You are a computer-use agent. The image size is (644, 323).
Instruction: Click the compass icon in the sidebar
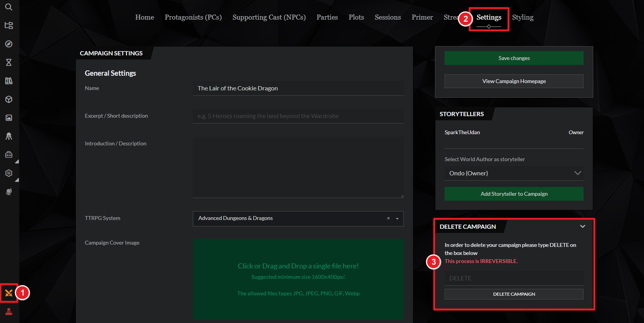tap(8, 44)
